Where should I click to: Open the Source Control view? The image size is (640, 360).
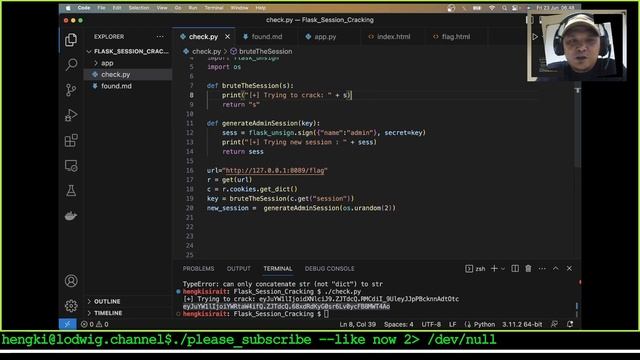(71, 90)
